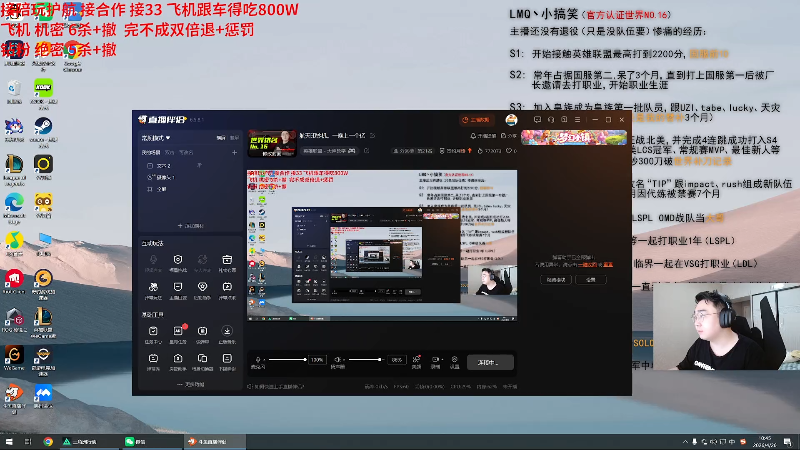Open Chrome from the taskbar
800x450 pixels.
pos(48,442)
